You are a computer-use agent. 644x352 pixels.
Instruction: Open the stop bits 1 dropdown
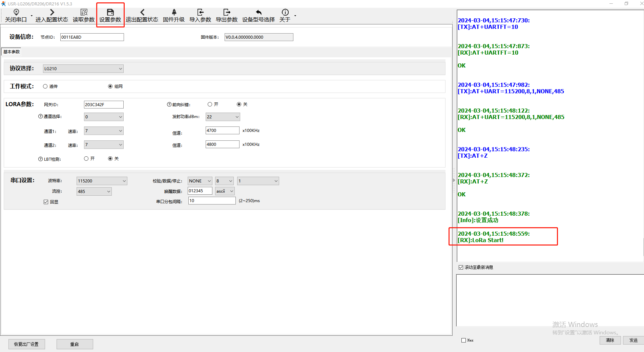(x=258, y=181)
